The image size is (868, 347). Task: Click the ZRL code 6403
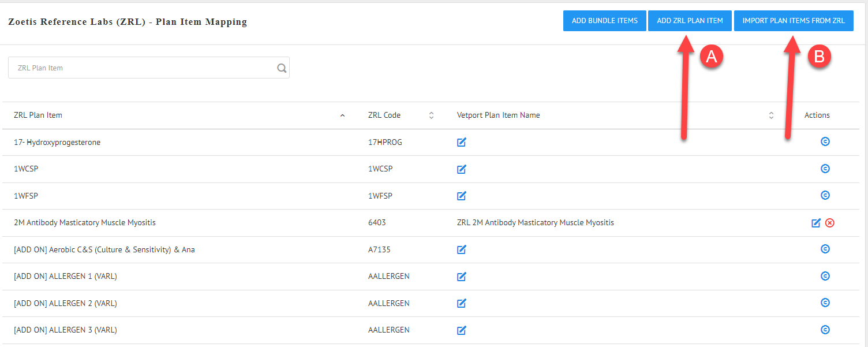tap(377, 223)
